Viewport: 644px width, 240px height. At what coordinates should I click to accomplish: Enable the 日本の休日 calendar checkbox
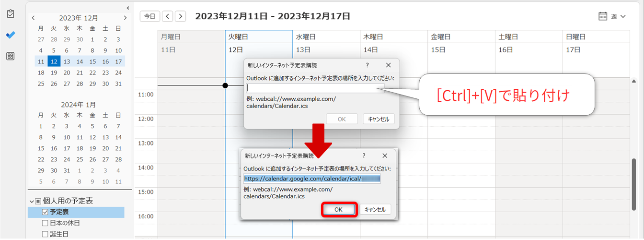[45, 223]
